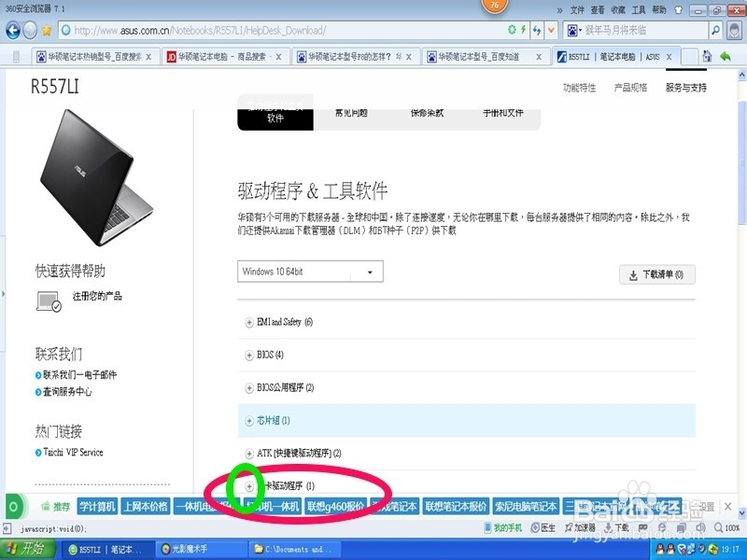Click the mute speaker icon in status bar

[700, 527]
